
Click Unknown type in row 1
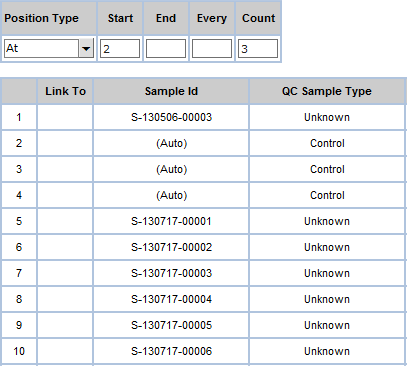pos(327,117)
